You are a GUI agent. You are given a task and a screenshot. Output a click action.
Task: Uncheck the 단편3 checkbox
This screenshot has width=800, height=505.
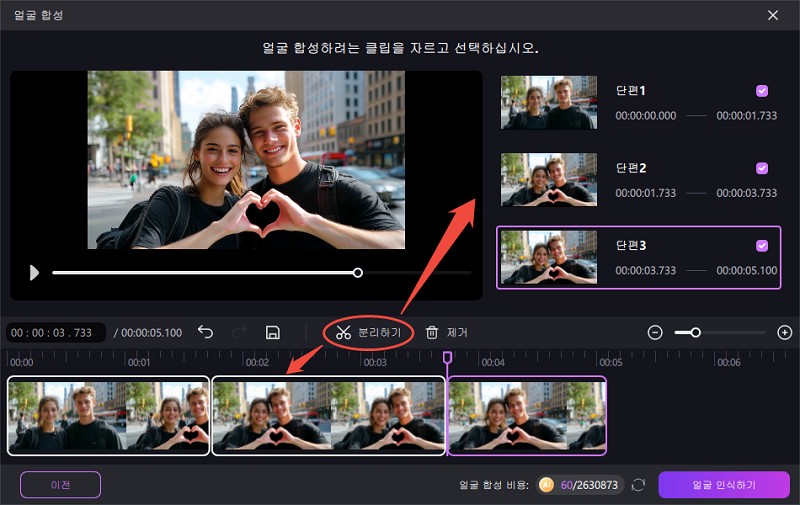(762, 246)
